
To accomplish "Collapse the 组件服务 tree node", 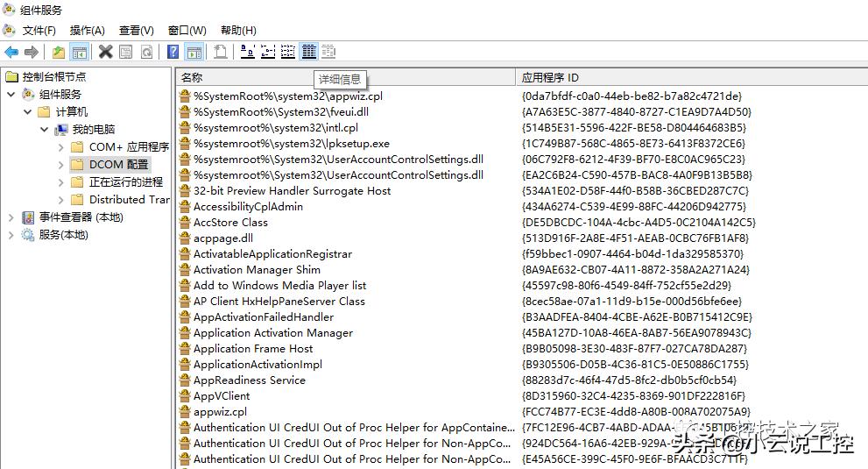I will pos(11,95).
